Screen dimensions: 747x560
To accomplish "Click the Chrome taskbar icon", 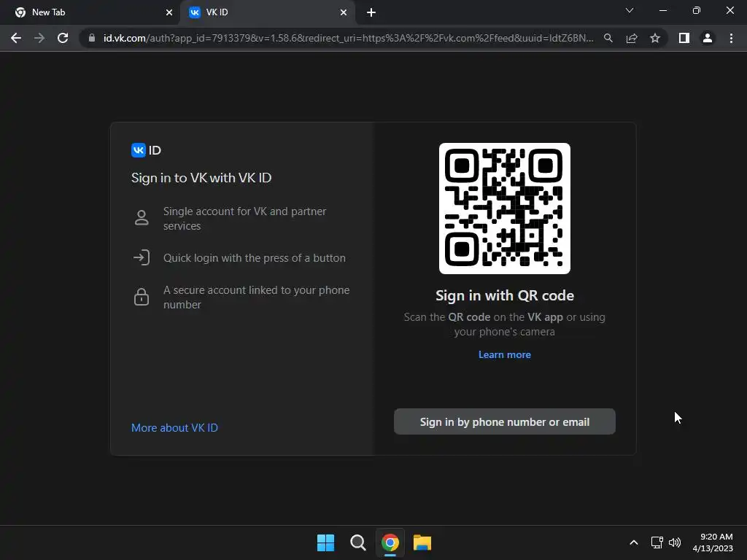I will 390,542.
